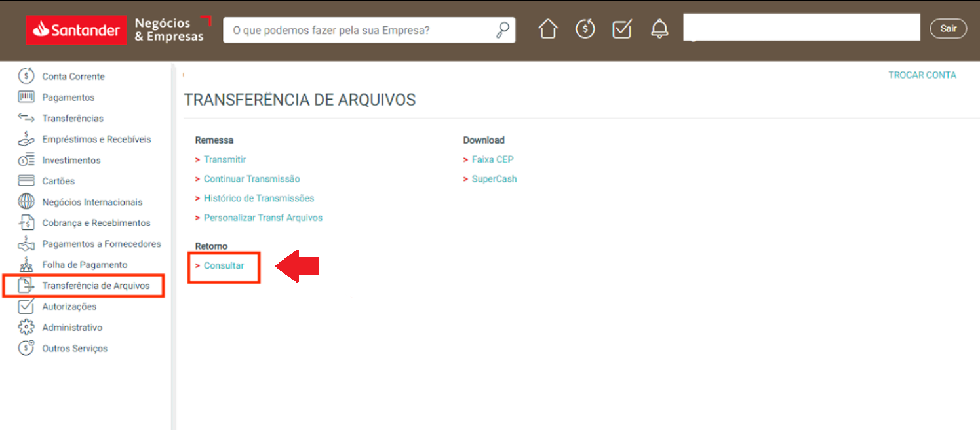This screenshot has width=980, height=430.
Task: Open Histórico de Transmissões link
Action: click(x=259, y=198)
